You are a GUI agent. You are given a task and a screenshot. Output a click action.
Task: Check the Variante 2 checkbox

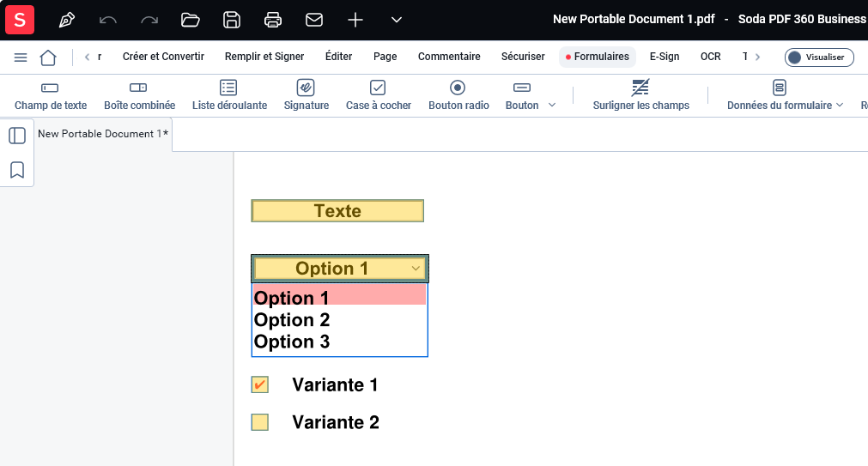[259, 422]
